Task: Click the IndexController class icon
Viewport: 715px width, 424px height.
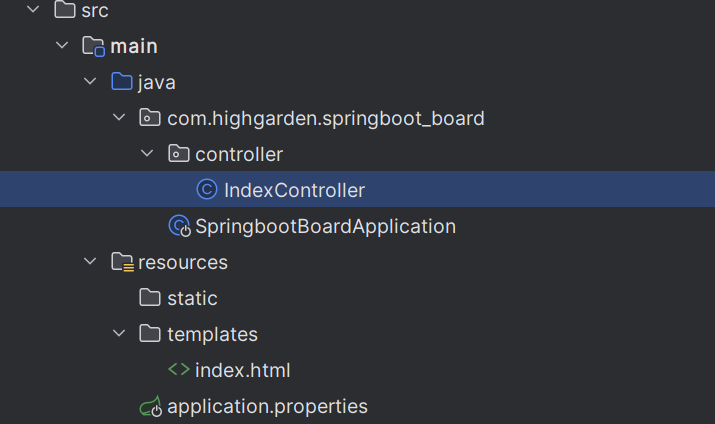Action: pyautogui.click(x=207, y=189)
